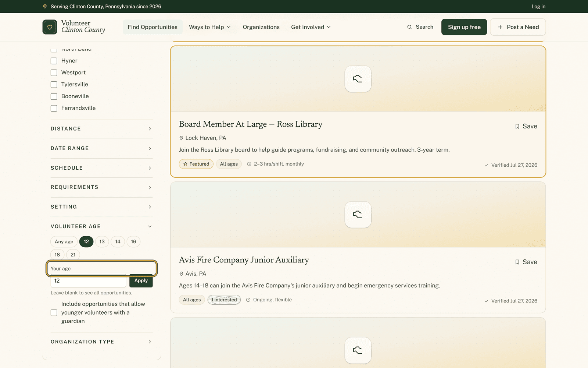Image resolution: width=588 pixels, height=368 pixels.
Task: Check the Hyner location checkbox
Action: click(54, 61)
